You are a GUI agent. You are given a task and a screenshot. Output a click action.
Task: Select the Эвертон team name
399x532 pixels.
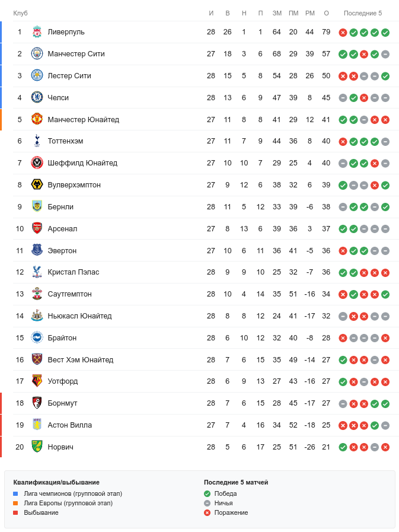[62, 251]
